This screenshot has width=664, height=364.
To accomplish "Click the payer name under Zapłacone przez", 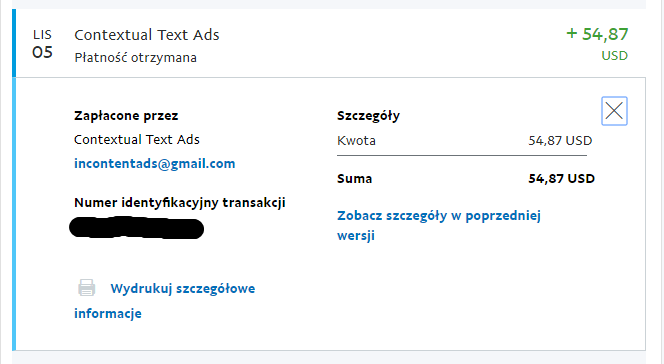I will point(137,140).
